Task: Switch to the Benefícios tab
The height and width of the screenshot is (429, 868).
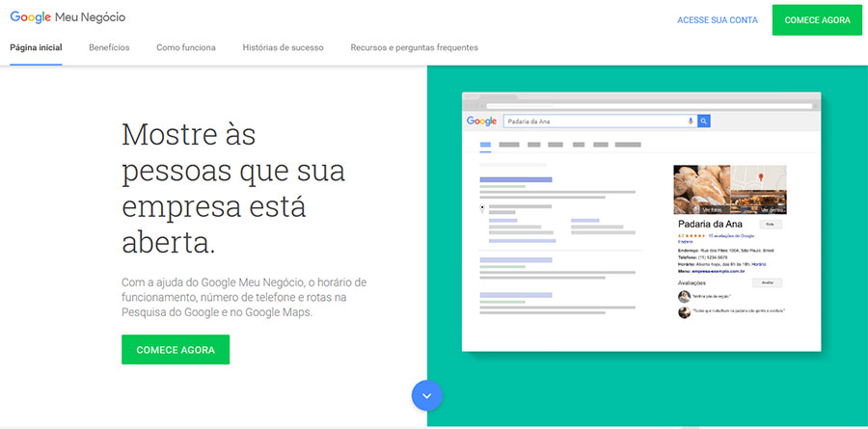Action: (109, 47)
